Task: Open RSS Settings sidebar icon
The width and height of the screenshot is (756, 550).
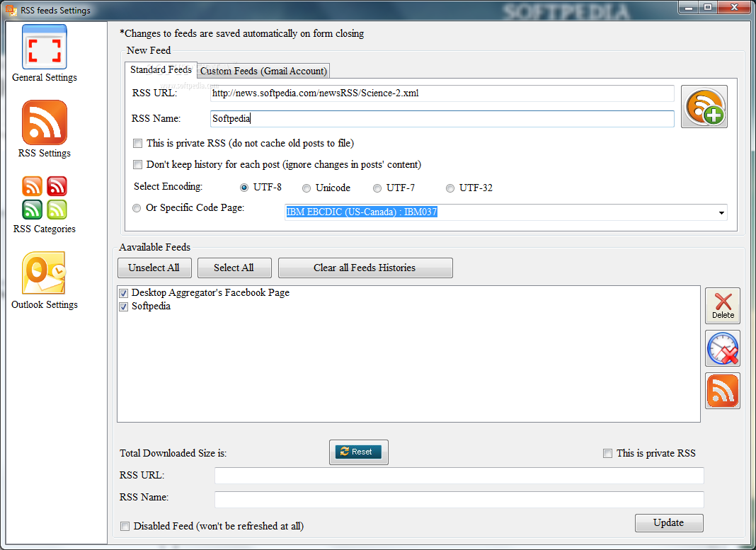Action: pyautogui.click(x=45, y=122)
